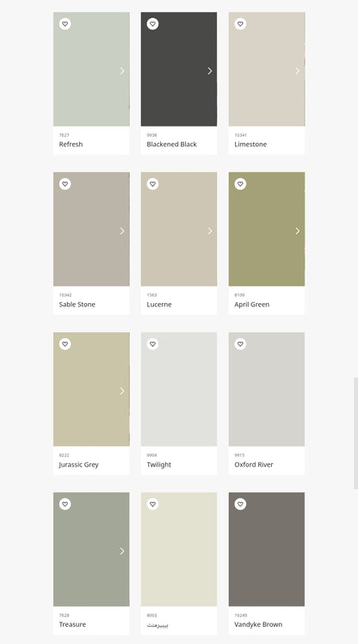The height and width of the screenshot is (644, 358).
Task: Click heart icon on Lucerne swatch
Action: 152,184
